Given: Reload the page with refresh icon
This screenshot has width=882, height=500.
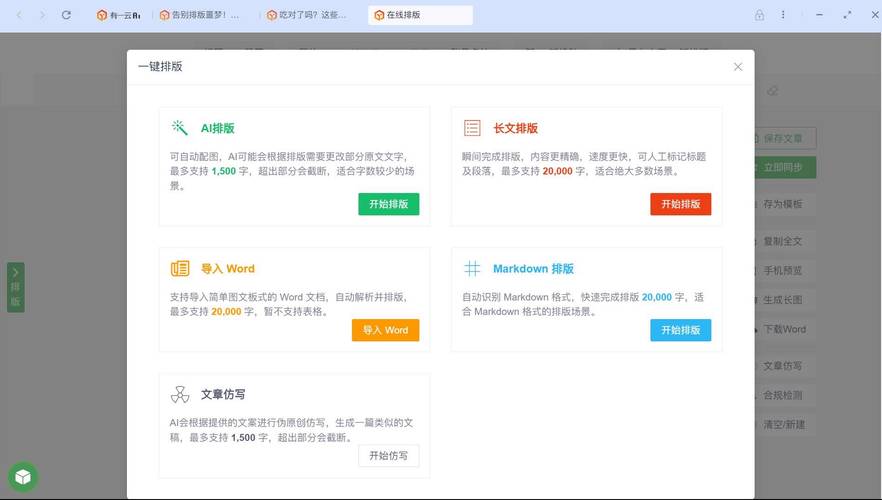Looking at the screenshot, I should [66, 15].
